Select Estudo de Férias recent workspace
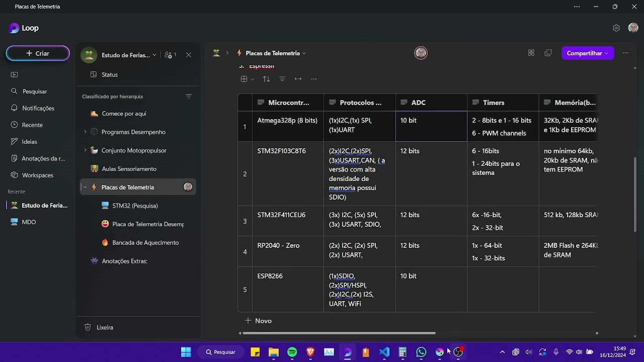 pos(39,205)
